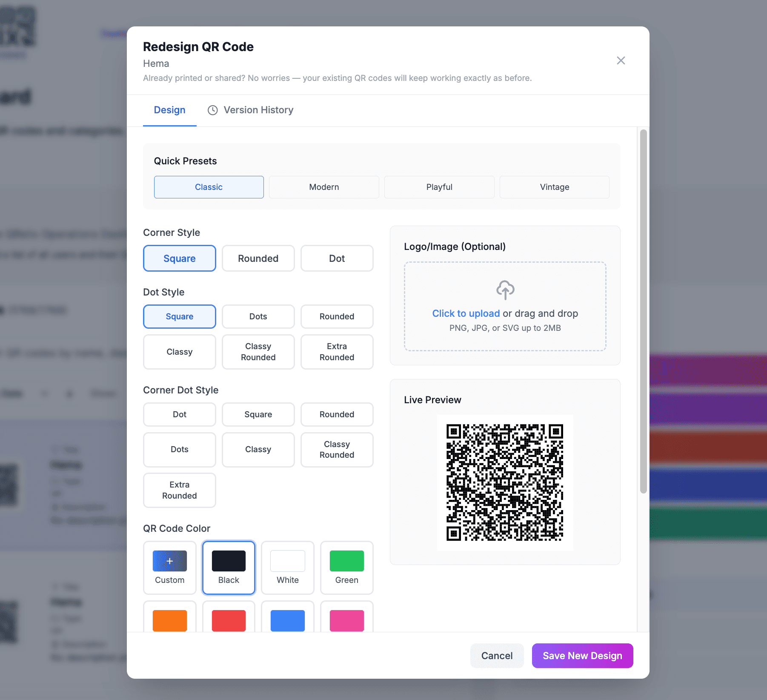Select the Design tab
The width and height of the screenshot is (767, 700).
169,110
